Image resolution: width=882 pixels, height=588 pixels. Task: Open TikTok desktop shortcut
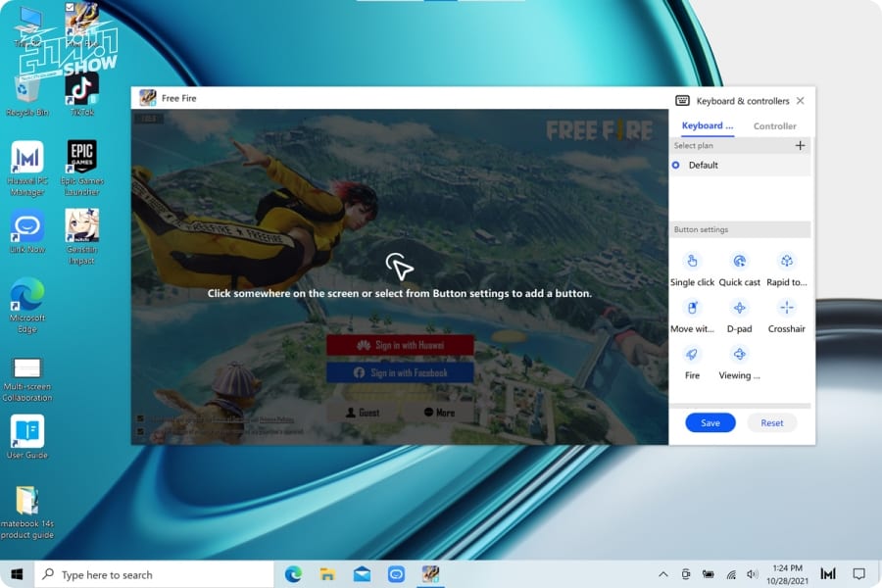(82, 94)
